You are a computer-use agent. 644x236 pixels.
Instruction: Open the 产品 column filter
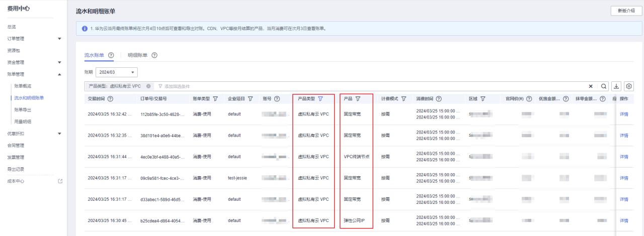click(358, 99)
